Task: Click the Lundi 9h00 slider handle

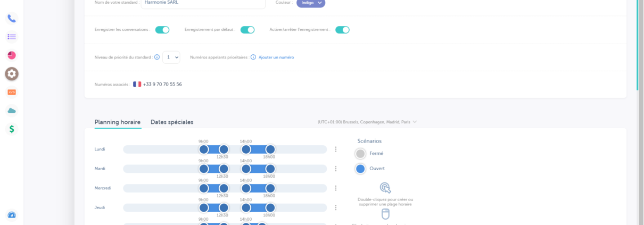Action: pyautogui.click(x=204, y=149)
